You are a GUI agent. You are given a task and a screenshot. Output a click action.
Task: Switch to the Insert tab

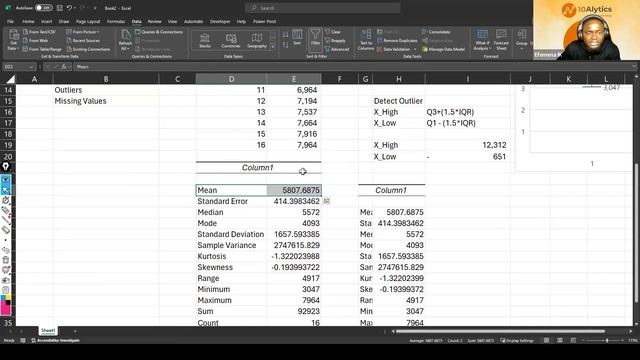coord(47,22)
